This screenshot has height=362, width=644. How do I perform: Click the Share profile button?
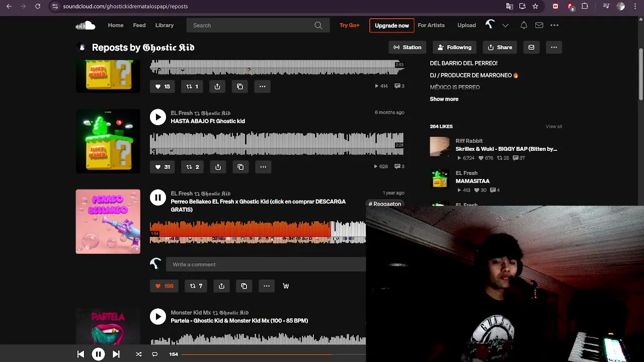(x=500, y=47)
